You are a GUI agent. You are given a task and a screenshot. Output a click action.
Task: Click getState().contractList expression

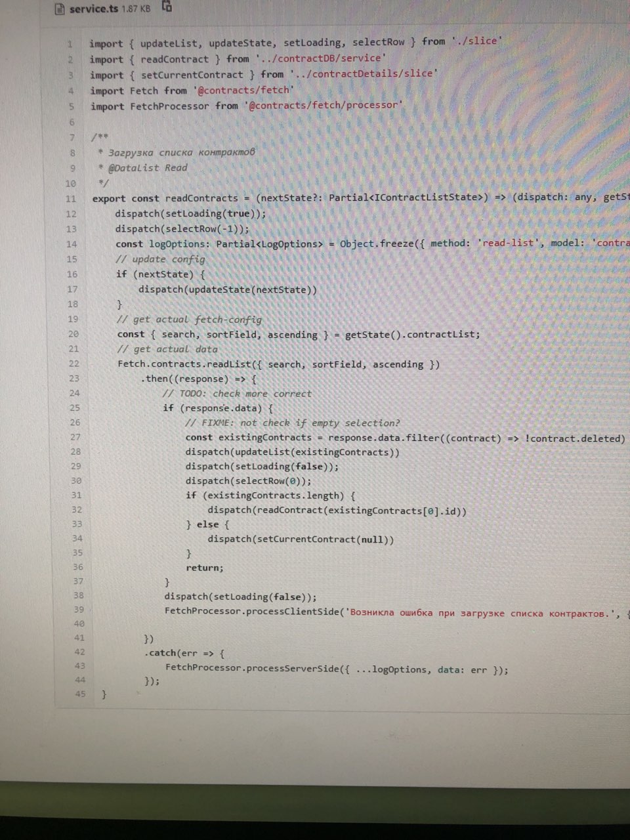(x=413, y=335)
